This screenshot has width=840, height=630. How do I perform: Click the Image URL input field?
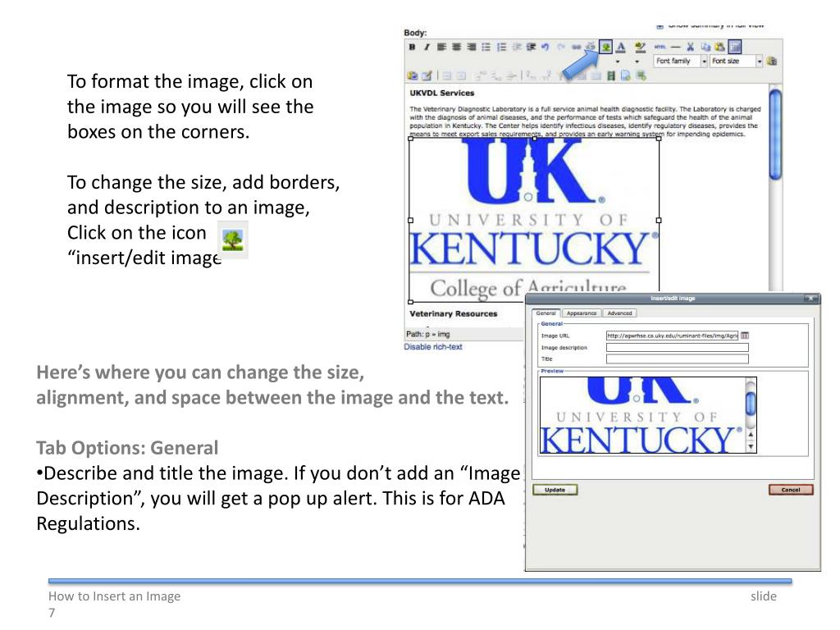672,336
